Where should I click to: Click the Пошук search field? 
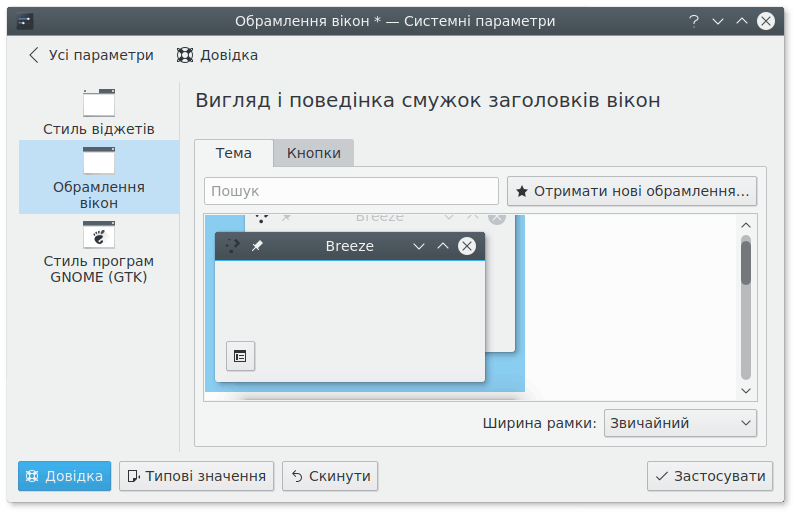(351, 191)
